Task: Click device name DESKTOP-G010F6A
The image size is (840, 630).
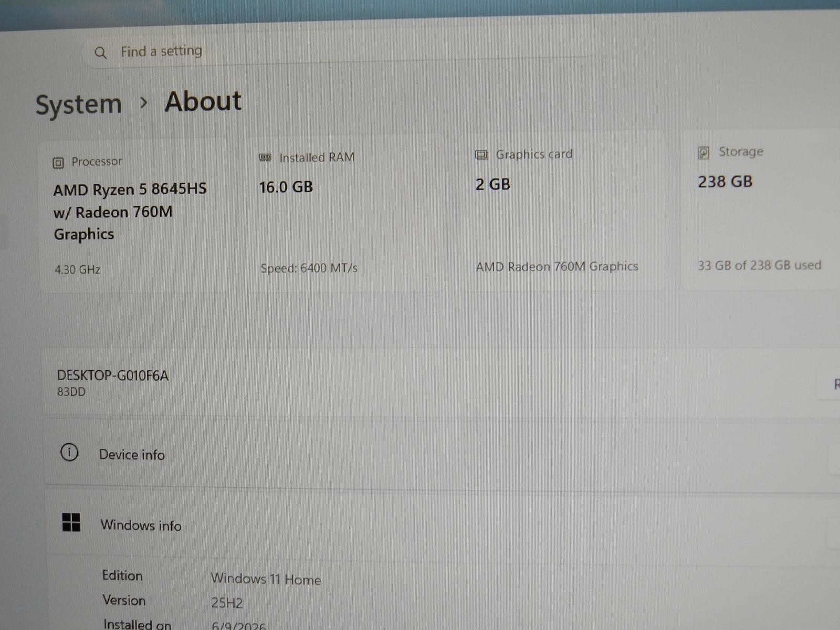Action: click(113, 375)
